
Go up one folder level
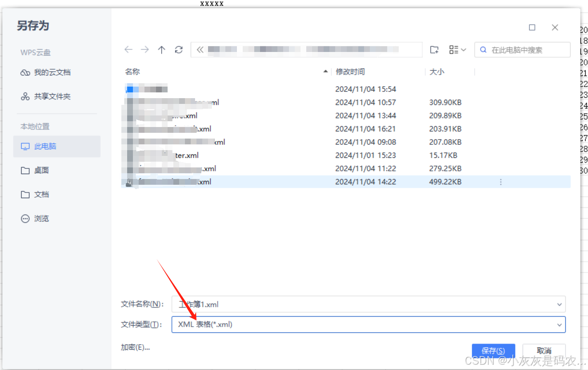[161, 49]
